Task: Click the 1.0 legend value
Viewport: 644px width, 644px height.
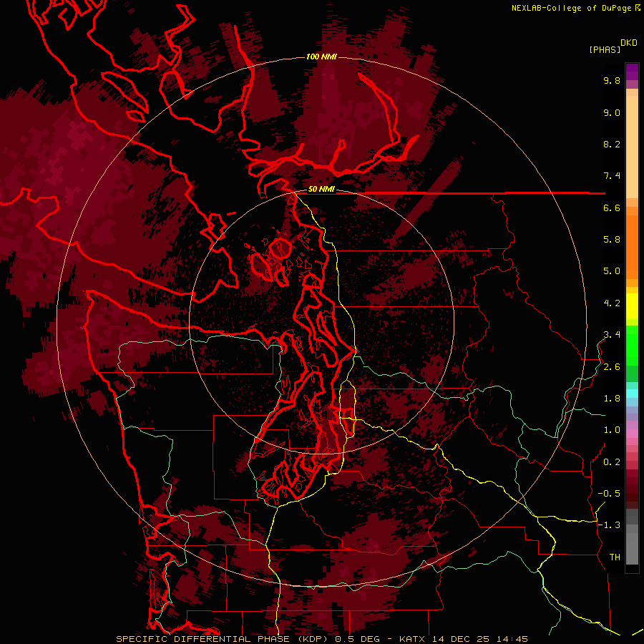Action: (612, 430)
